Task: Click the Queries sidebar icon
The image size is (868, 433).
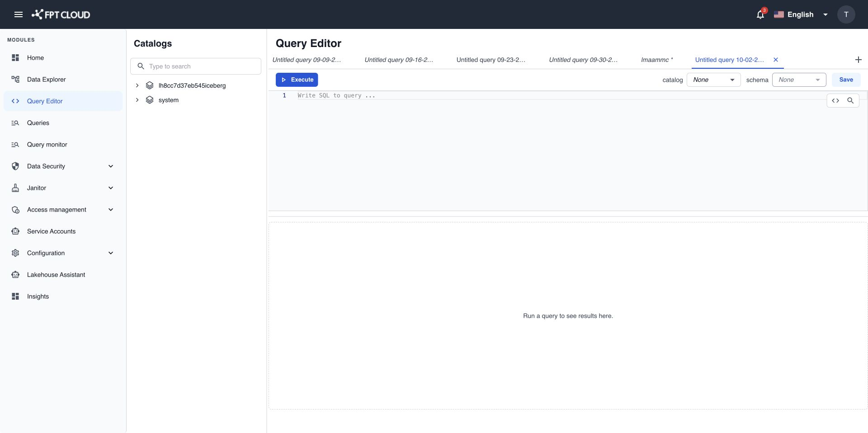Action: [x=15, y=123]
